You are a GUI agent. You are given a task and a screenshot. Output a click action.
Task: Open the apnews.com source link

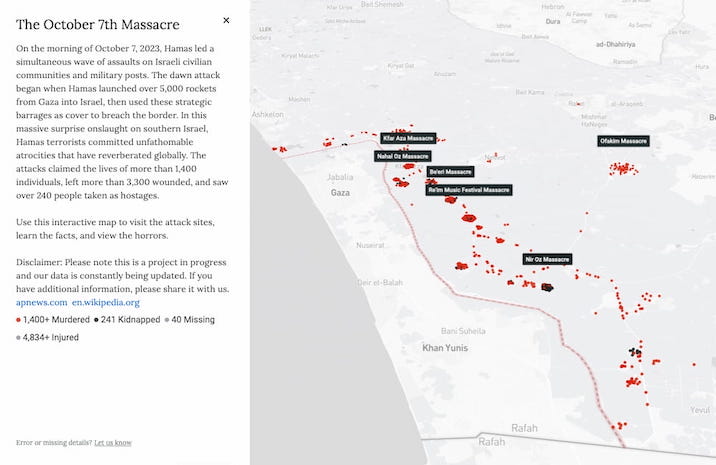coord(42,302)
